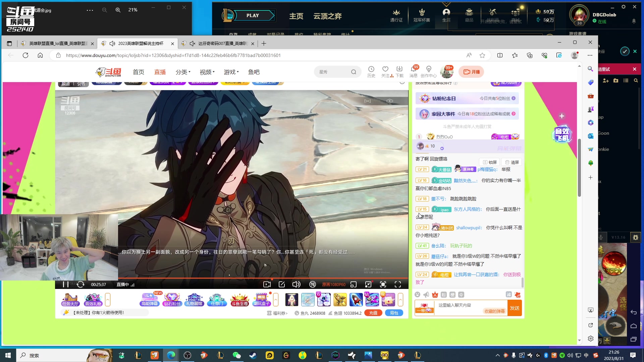Expand the 分类 category dropdown

[x=183, y=72]
